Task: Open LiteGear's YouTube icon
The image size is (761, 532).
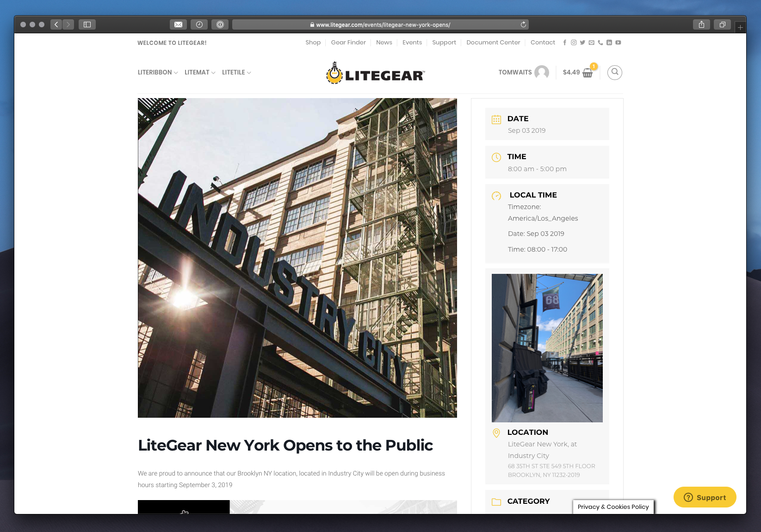Action: (x=618, y=43)
